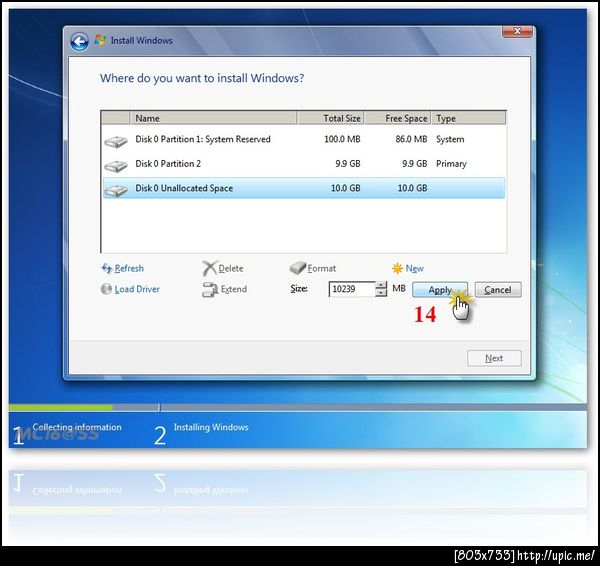Sort by the Name column header
Screen dimensions: 600x566
pyautogui.click(x=214, y=118)
